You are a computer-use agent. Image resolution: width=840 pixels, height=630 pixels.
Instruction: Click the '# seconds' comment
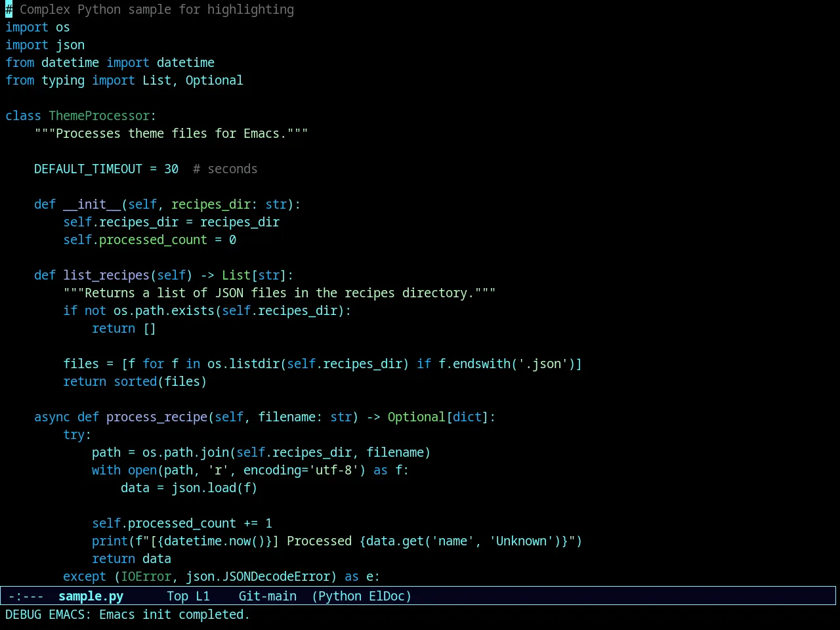(x=225, y=169)
